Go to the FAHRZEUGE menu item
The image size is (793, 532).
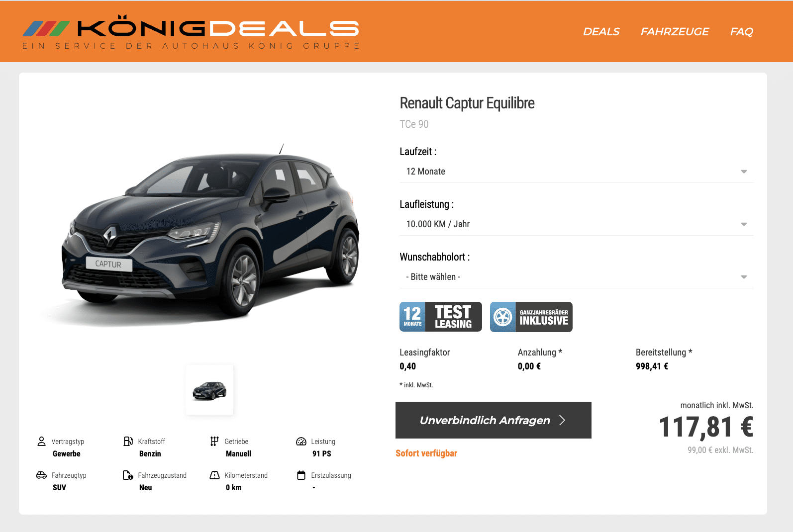[675, 31]
